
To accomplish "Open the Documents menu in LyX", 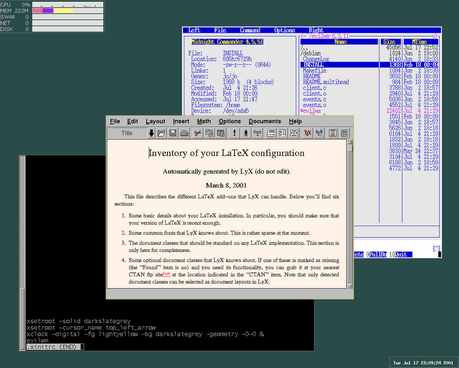I will [265, 121].
